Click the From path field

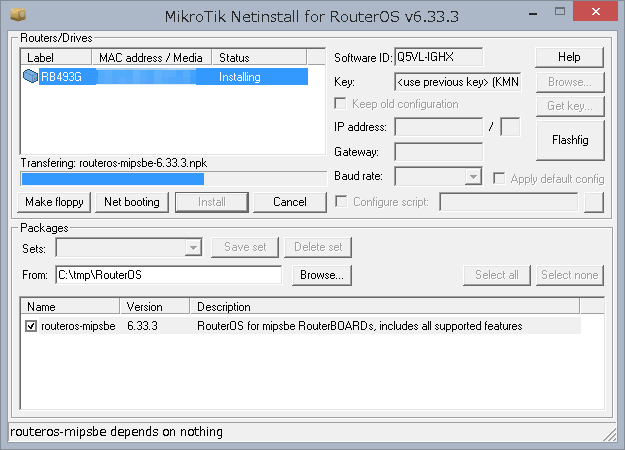pos(169,275)
